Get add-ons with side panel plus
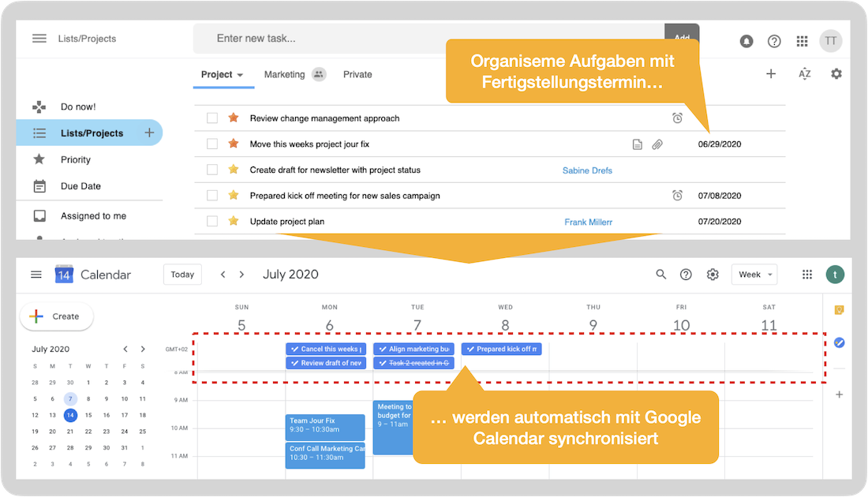Viewport: 868px width, 497px height. 840,394
